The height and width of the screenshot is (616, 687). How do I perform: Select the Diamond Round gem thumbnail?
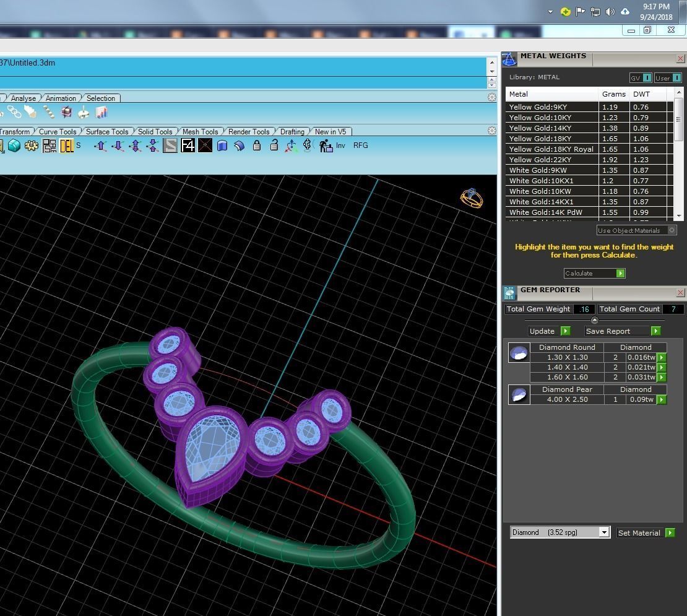pos(519,353)
